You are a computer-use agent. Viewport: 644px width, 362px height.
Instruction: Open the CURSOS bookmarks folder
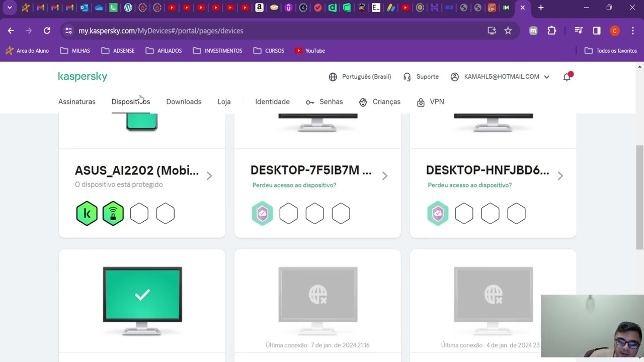click(269, 51)
